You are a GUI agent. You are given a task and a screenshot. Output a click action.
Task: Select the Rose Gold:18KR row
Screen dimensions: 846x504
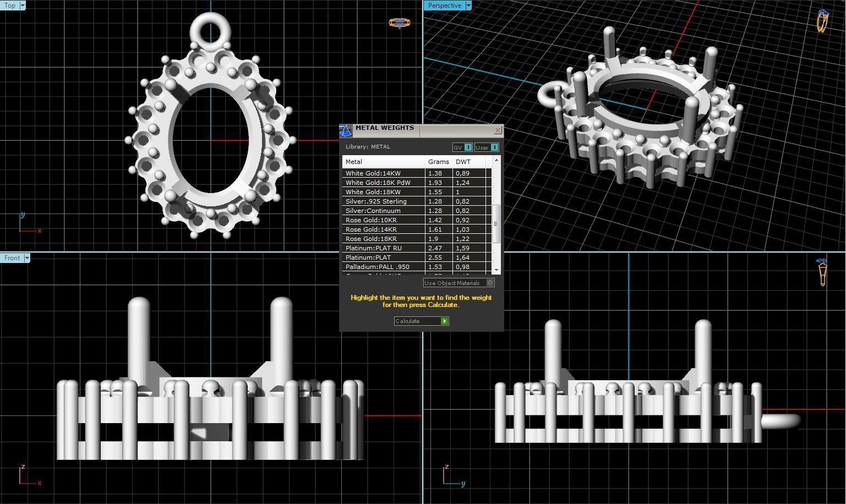tap(417, 239)
